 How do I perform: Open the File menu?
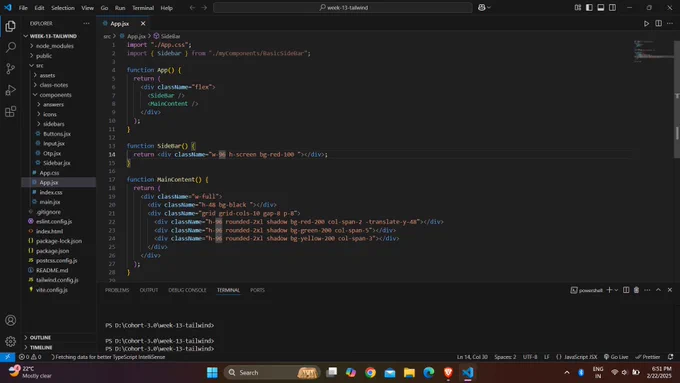tap(23, 8)
